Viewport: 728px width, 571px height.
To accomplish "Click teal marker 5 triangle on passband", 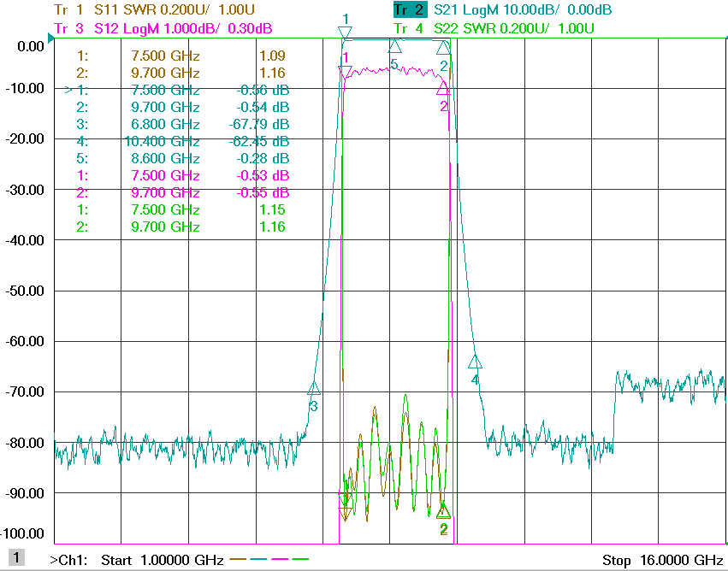I will [394, 46].
